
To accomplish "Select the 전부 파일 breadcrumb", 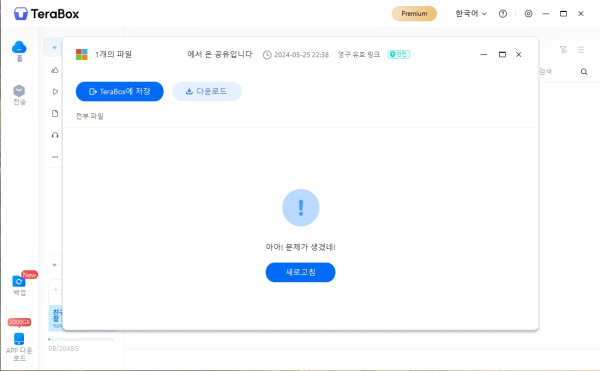I will 90,116.
